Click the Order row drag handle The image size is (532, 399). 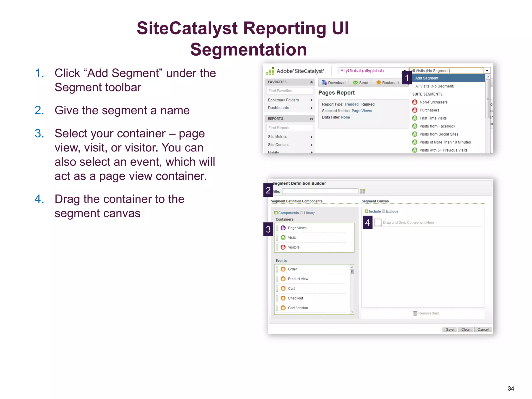tap(277, 269)
